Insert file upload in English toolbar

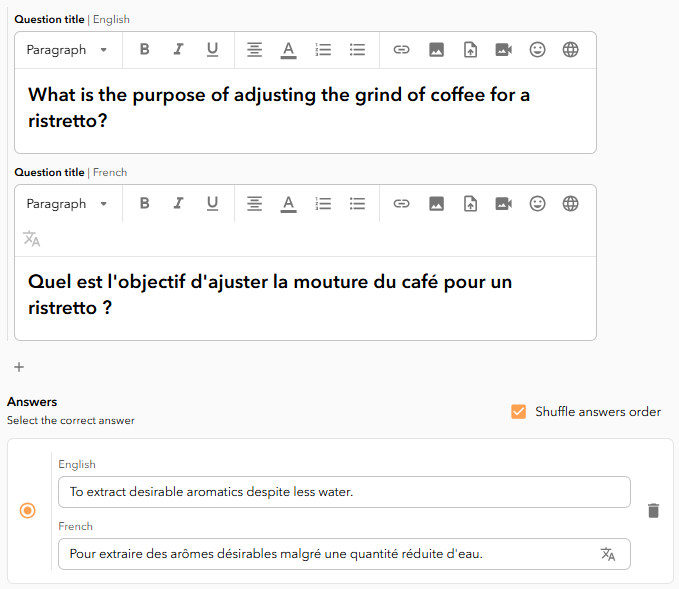(x=470, y=49)
